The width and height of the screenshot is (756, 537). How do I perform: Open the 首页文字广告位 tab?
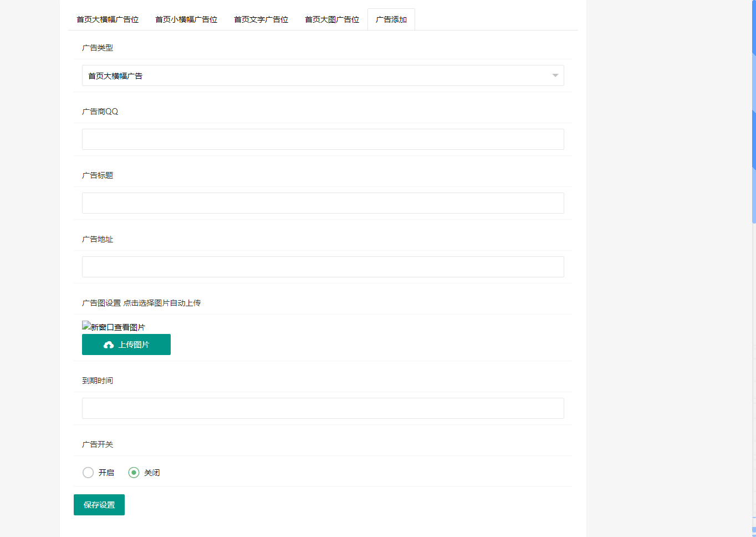tap(260, 19)
